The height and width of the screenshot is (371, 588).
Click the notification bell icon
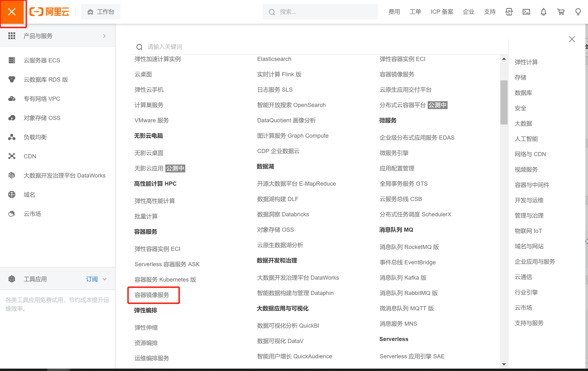[543, 12]
